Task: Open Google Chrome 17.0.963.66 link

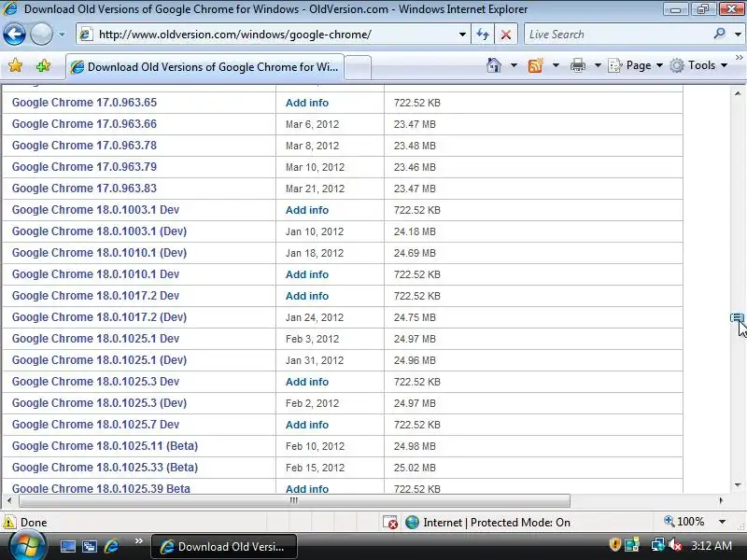Action: (84, 124)
